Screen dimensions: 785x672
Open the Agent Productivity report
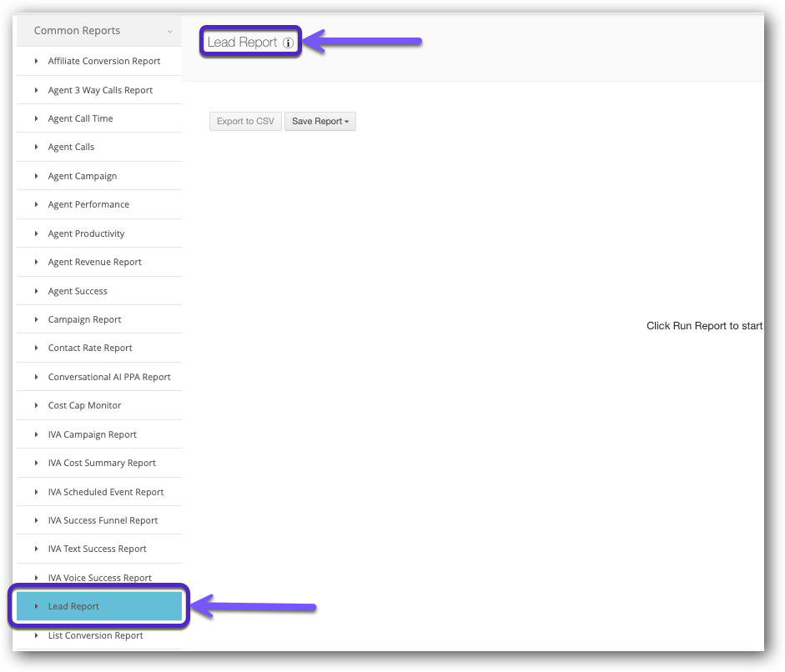[86, 233]
